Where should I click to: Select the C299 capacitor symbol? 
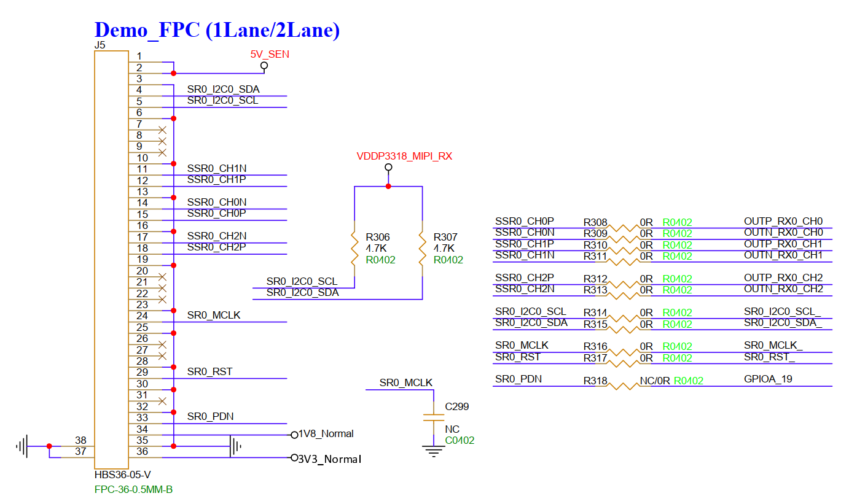click(x=433, y=418)
